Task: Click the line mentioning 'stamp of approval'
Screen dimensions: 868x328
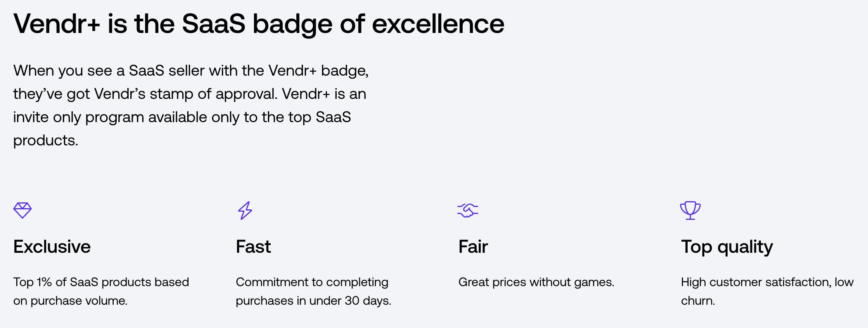Action: [x=190, y=94]
